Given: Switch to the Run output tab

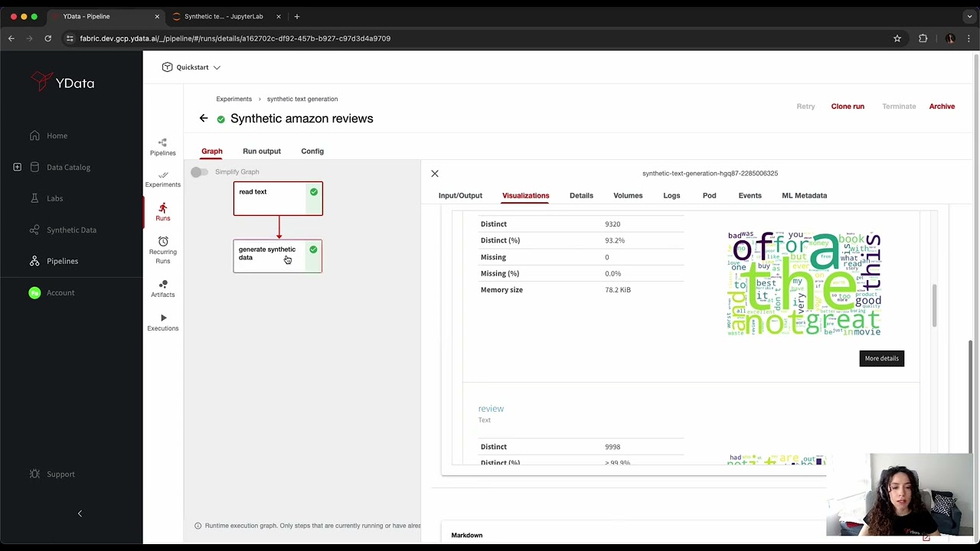Looking at the screenshot, I should coord(262,151).
